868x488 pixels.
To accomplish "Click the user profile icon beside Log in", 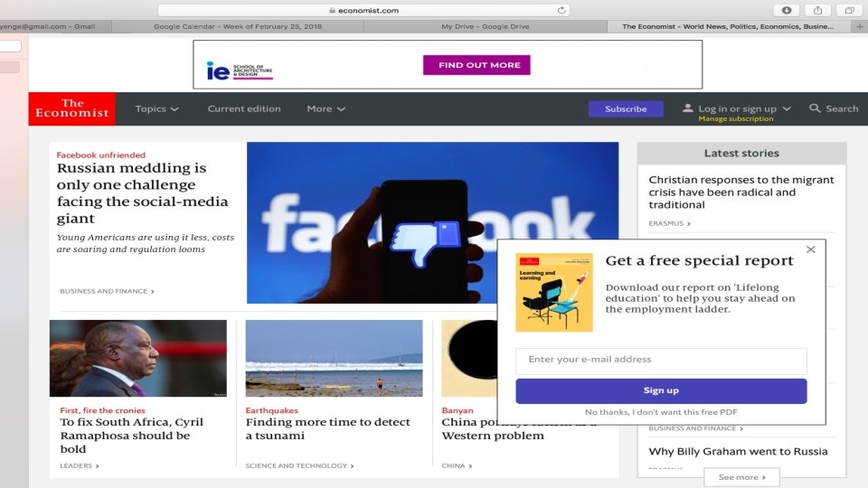I will pos(687,108).
